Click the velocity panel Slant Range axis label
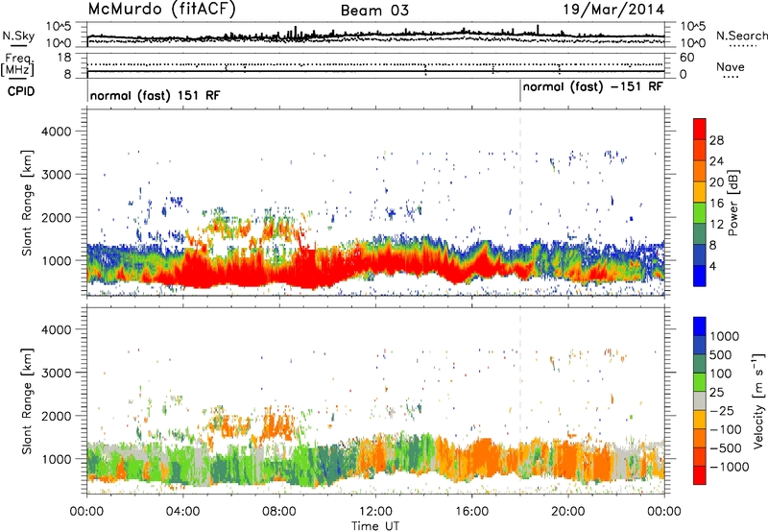The image size is (768, 532). [27, 401]
